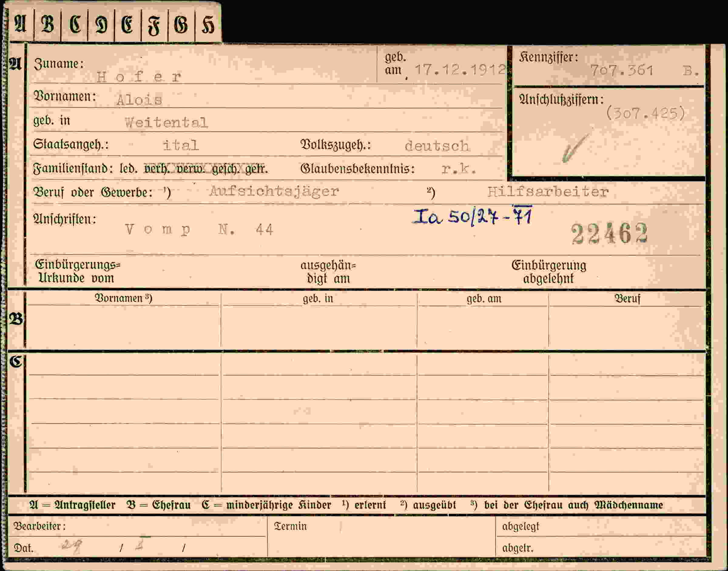Screen dimensions: 728x571
Task: Select practiced profession 'Hilfsarbeiter'
Action: [548, 192]
